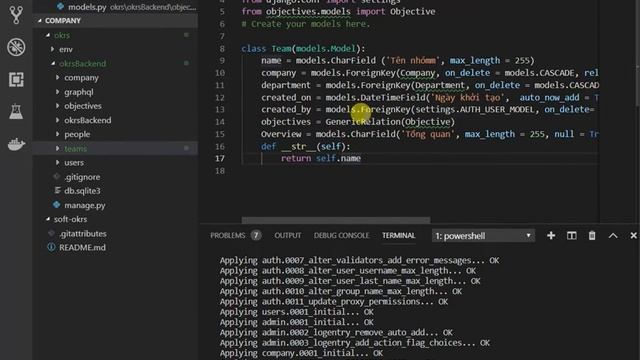Click the Python icon beside manage.py
The height and width of the screenshot is (360, 640).
56,204
